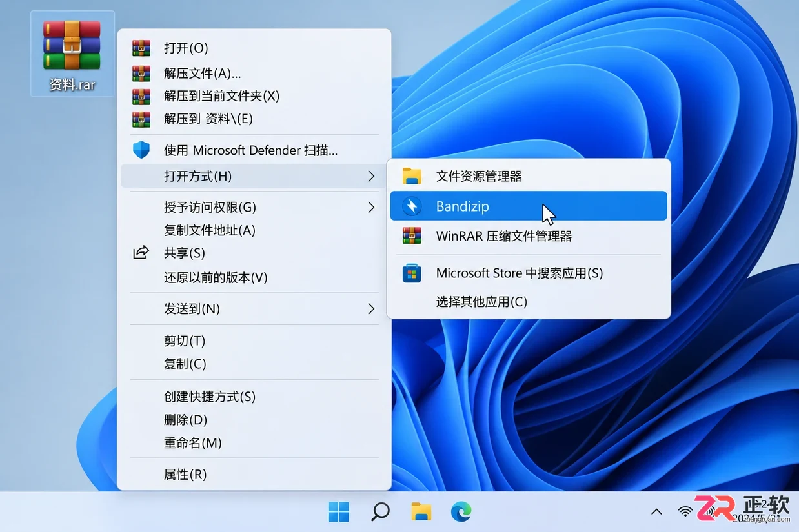The image size is (799, 532).
Task: Choose 使用 Microsoft Defender 扫描...
Action: (254, 150)
